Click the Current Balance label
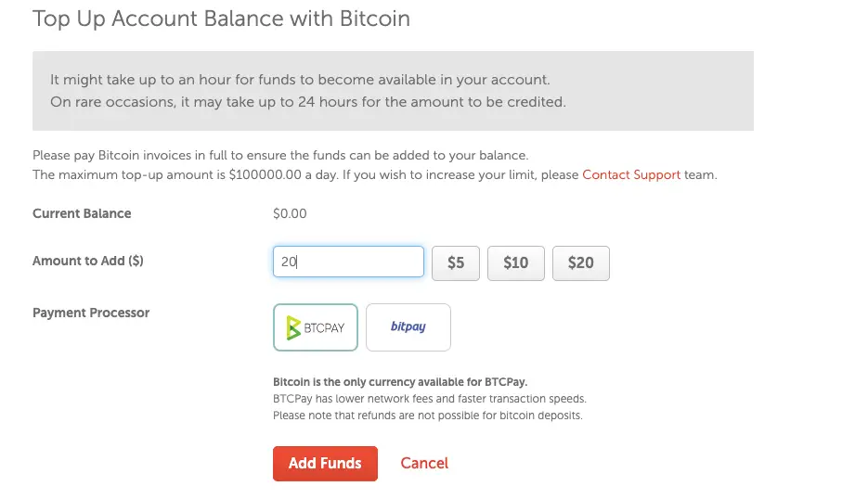The image size is (868, 499). point(82,213)
